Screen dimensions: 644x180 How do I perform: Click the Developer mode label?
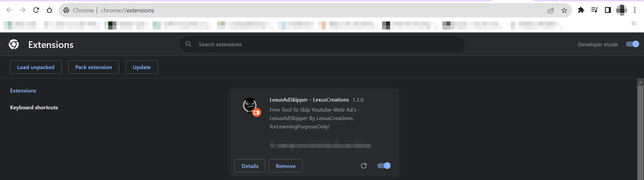coord(598,45)
